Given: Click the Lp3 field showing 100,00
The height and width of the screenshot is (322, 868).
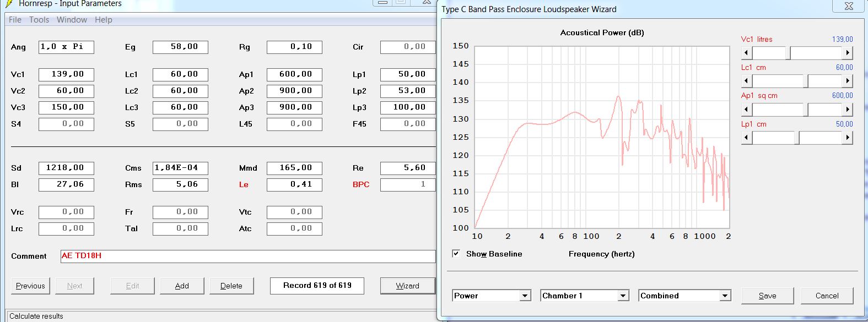Looking at the screenshot, I should (408, 107).
